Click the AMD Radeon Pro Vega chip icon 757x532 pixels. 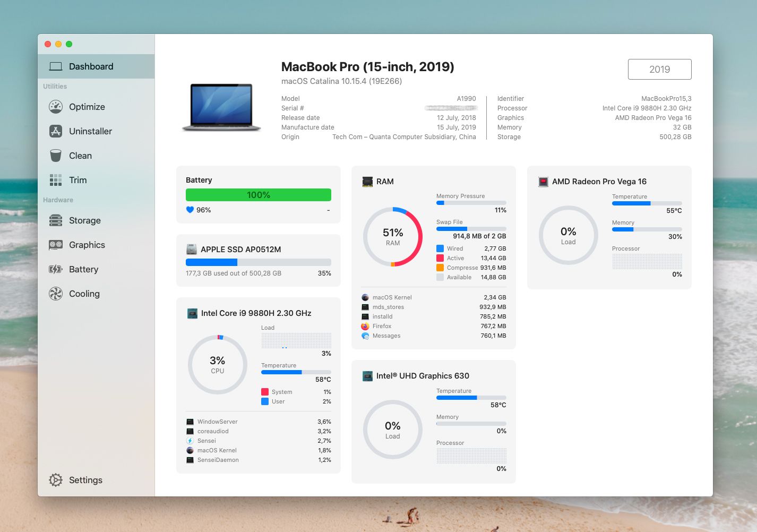click(543, 182)
